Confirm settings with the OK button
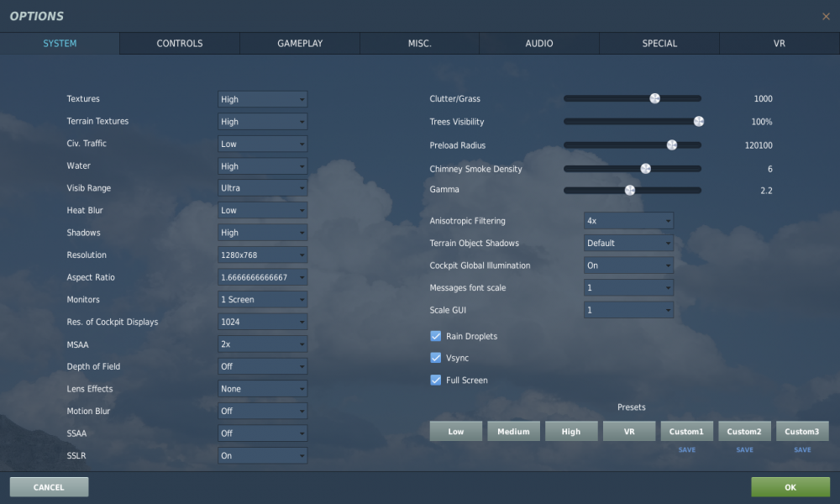 click(790, 486)
